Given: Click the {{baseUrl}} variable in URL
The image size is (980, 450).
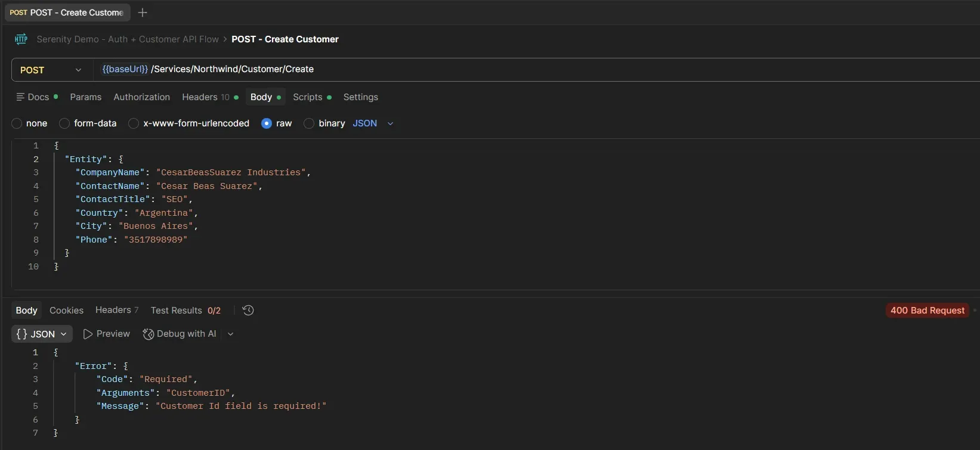Looking at the screenshot, I should (125, 69).
